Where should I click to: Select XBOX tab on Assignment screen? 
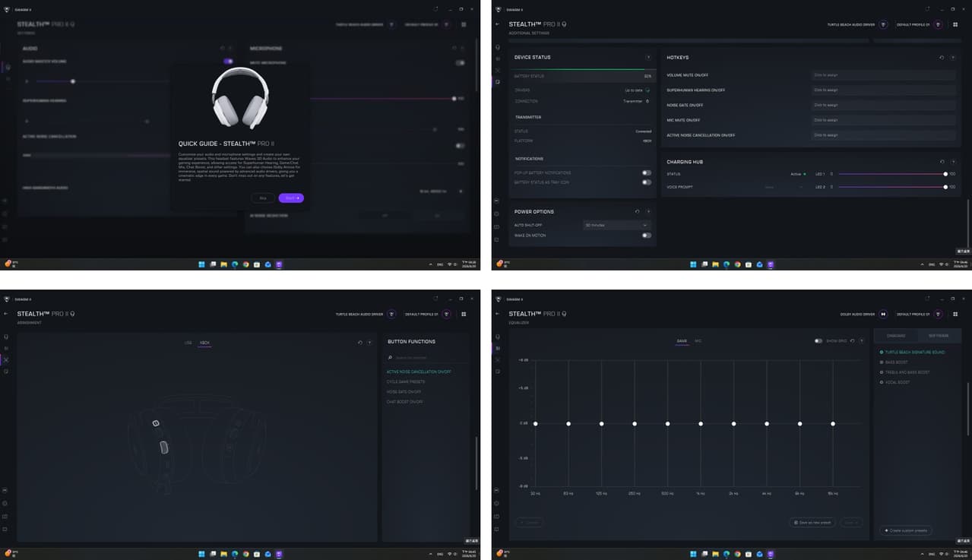(204, 343)
